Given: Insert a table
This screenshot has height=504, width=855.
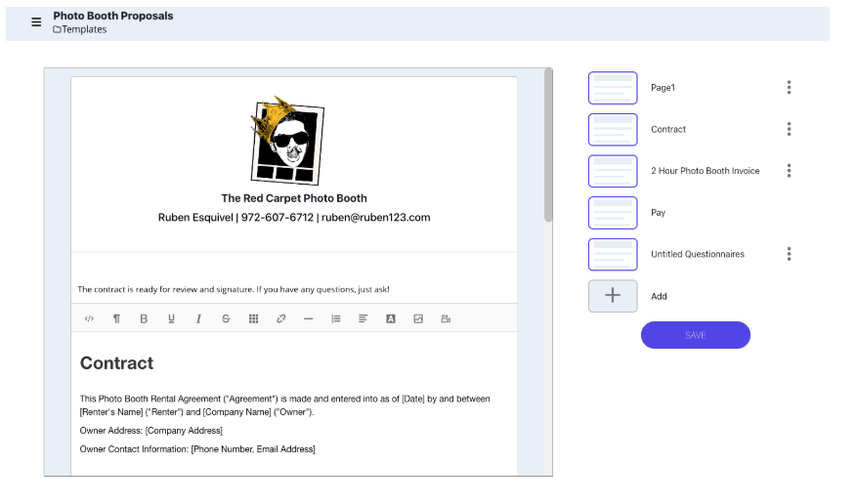Looking at the screenshot, I should [x=253, y=318].
